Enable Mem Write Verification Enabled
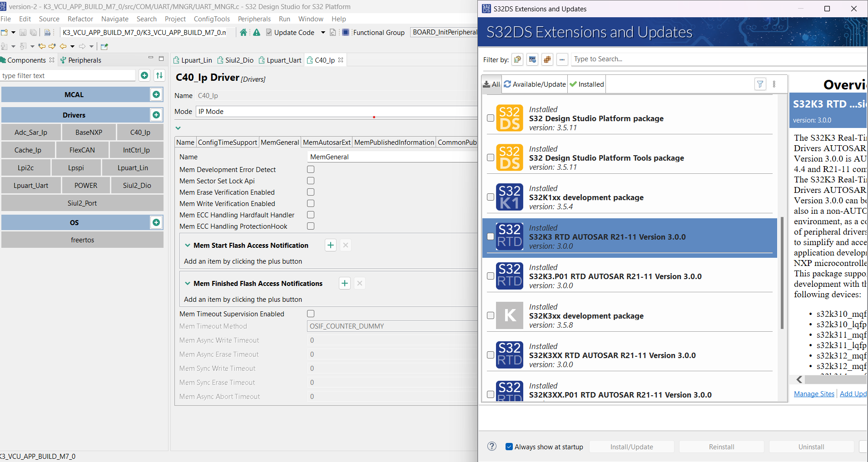Image resolution: width=868 pixels, height=462 pixels. (x=310, y=203)
